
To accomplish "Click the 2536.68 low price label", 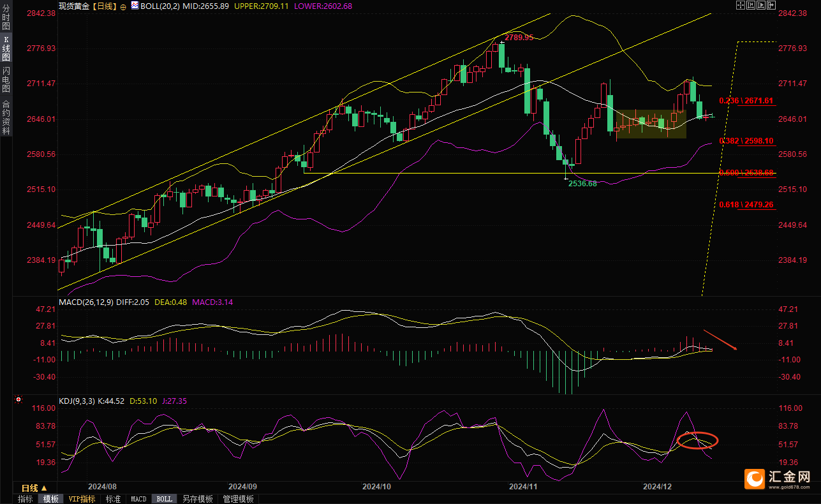I will tap(582, 183).
